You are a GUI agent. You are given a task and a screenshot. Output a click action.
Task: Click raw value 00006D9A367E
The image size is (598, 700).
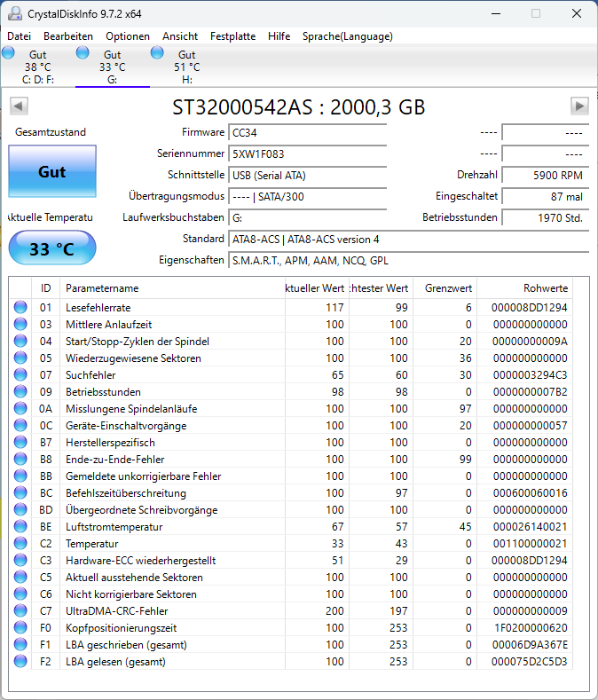pos(530,645)
